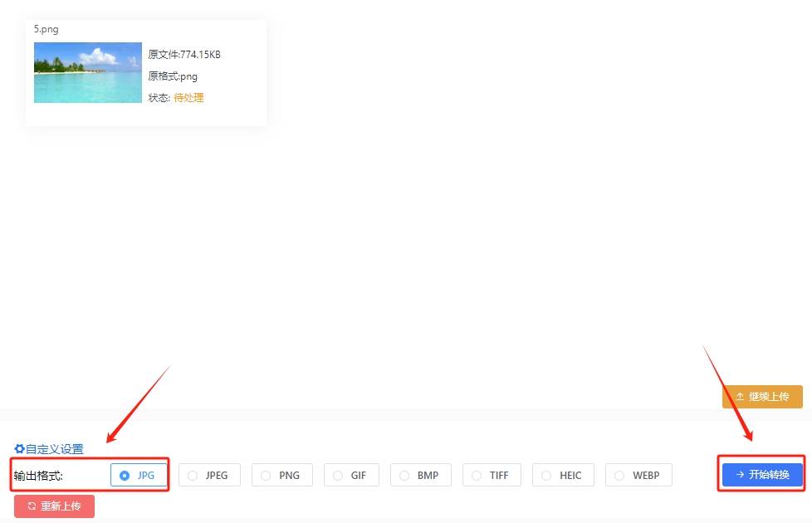Click the 原文件:774.15KB size text

click(x=184, y=54)
